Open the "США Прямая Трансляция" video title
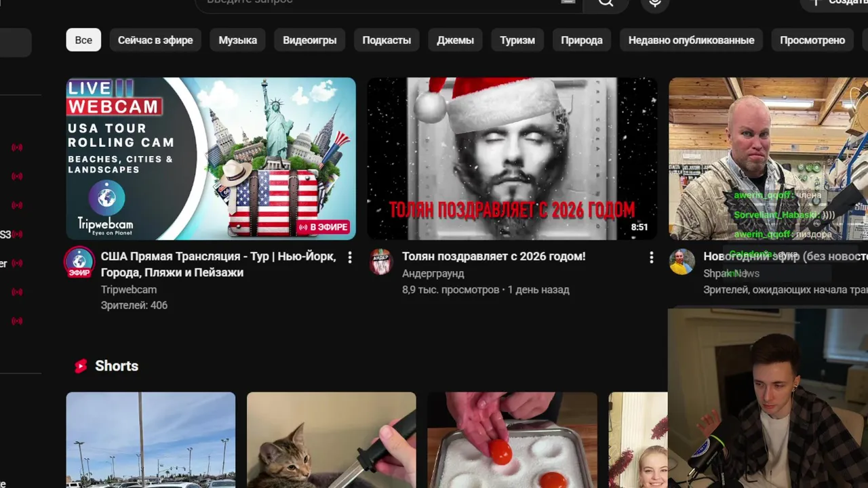This screenshot has width=868, height=488. point(218,264)
